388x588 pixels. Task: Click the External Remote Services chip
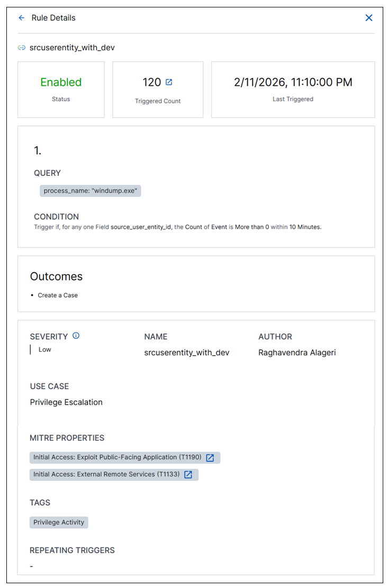[x=106, y=475]
